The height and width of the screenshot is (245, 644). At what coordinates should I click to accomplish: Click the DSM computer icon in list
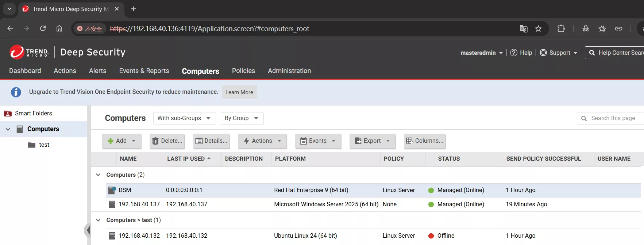(112, 190)
